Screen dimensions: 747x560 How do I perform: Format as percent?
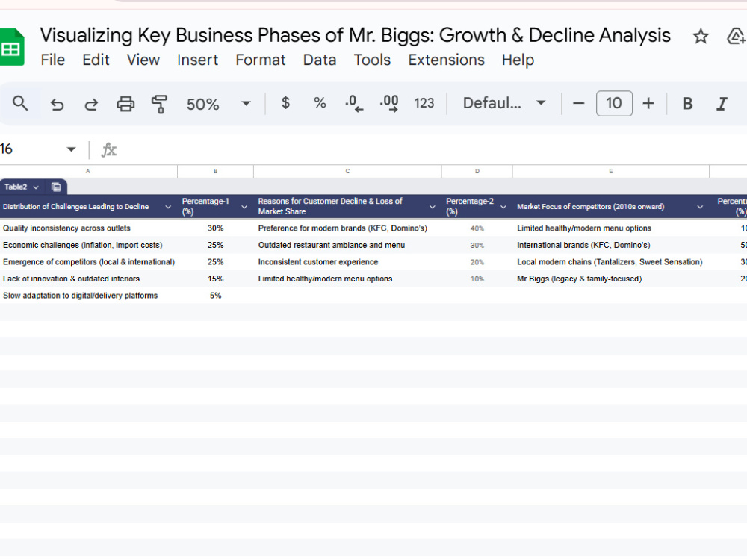pos(320,103)
